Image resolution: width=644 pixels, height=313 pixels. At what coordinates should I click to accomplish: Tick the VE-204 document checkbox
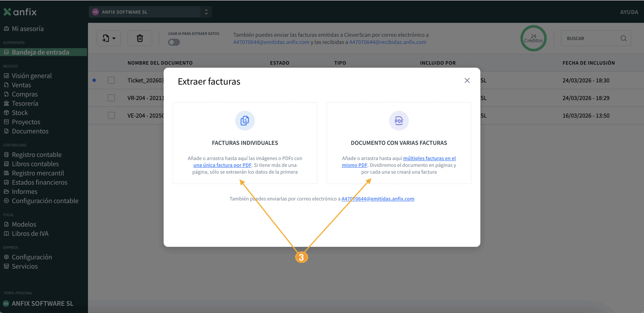(111, 115)
